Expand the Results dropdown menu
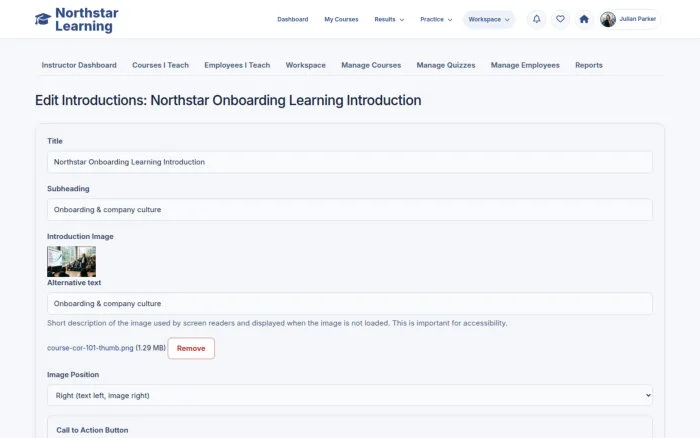The image size is (700, 438). click(x=389, y=19)
